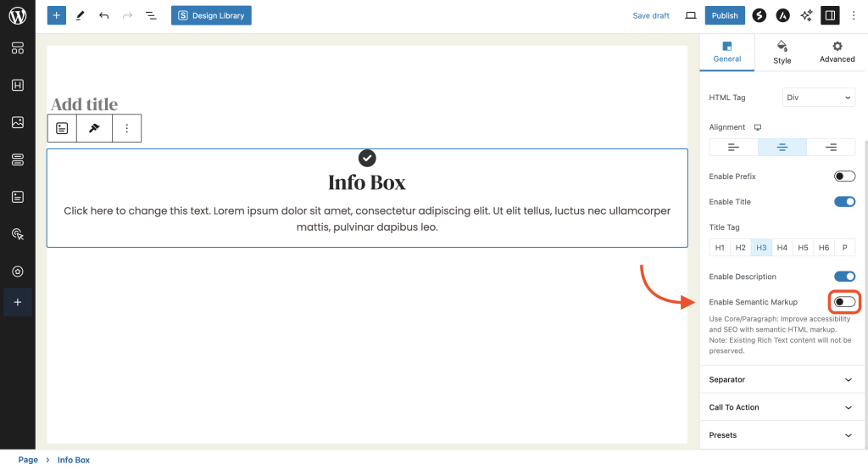Align content left
The height and width of the screenshot is (470, 868).
733,147
